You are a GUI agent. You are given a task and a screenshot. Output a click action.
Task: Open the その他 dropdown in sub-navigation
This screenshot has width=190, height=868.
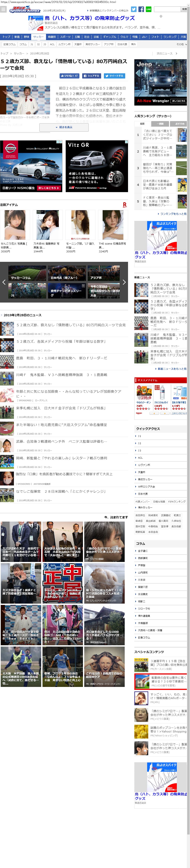coord(181,44)
